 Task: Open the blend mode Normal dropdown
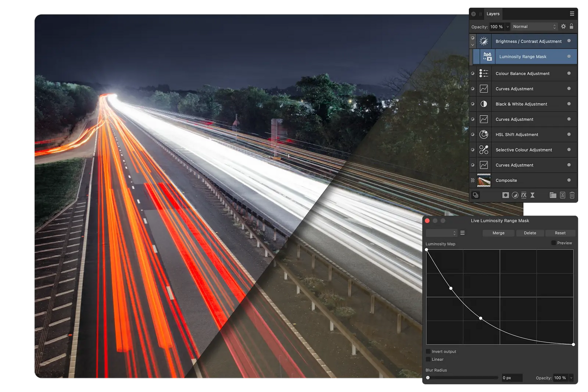click(534, 26)
